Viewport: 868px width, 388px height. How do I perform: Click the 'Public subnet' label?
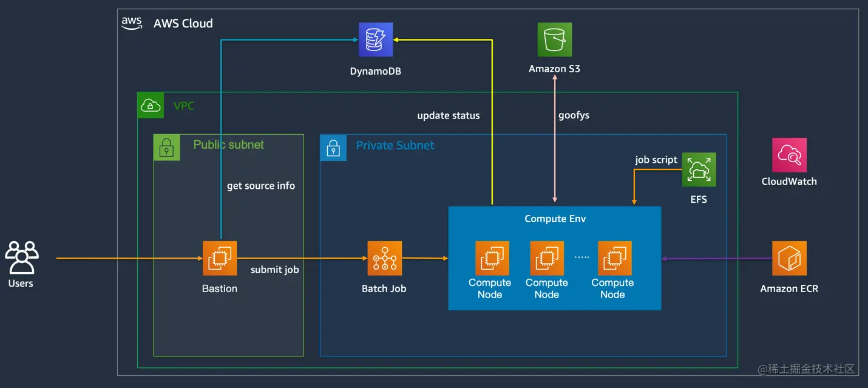[x=229, y=145]
